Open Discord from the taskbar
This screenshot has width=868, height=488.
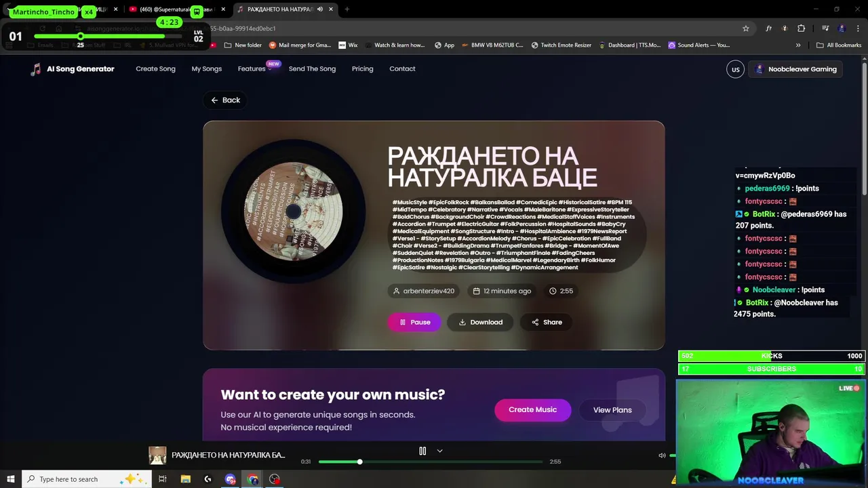[x=230, y=479]
